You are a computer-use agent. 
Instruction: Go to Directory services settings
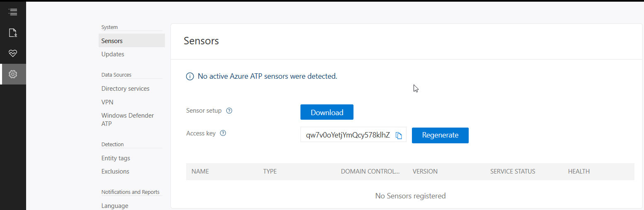coord(125,89)
